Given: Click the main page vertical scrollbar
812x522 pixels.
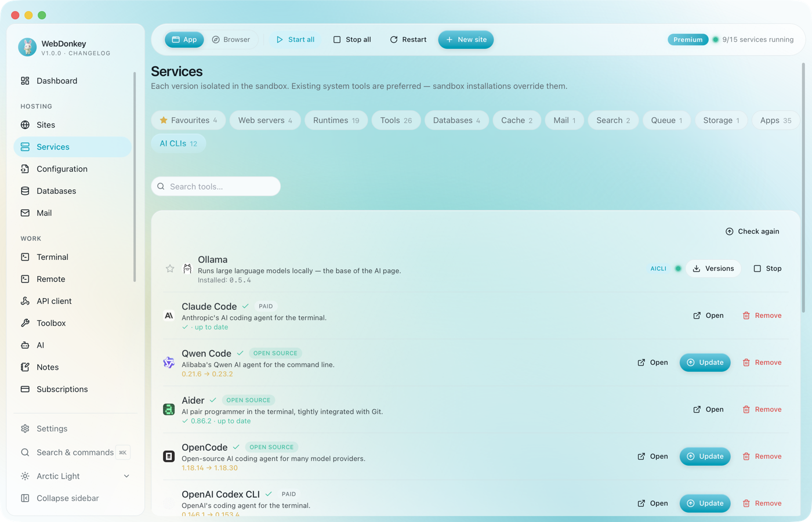Looking at the screenshot, I should coord(803,188).
